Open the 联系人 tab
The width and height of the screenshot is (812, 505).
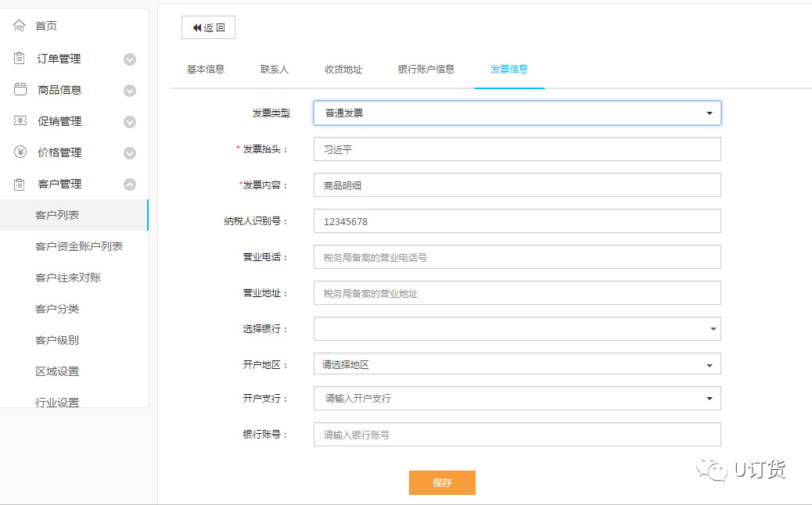coord(275,69)
